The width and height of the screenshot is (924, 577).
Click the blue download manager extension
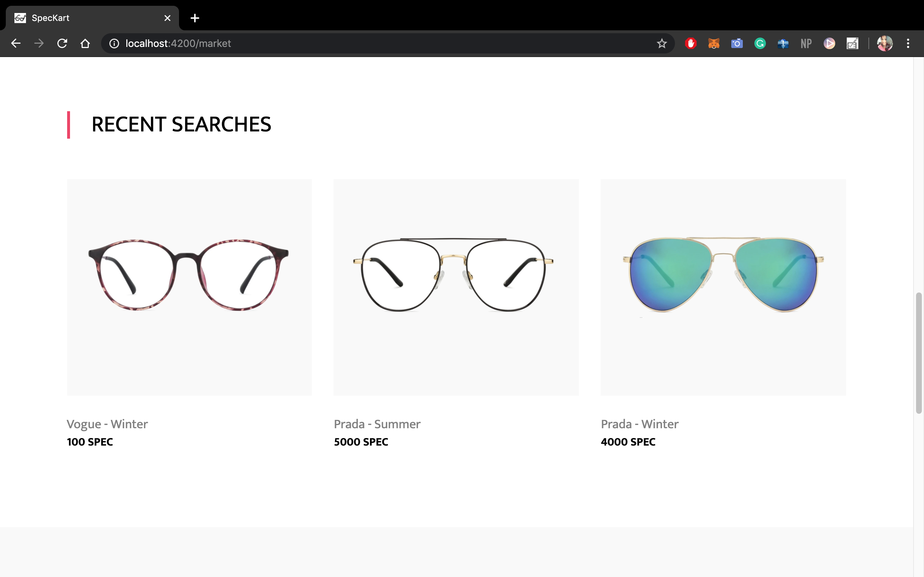coord(783,43)
